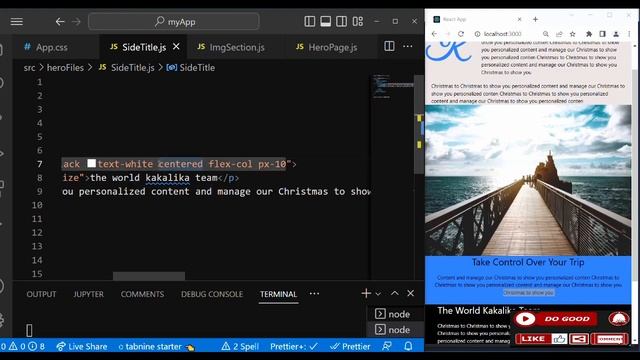Open a new browser tab
The height and width of the screenshot is (360, 640).
pyautogui.click(x=535, y=19)
